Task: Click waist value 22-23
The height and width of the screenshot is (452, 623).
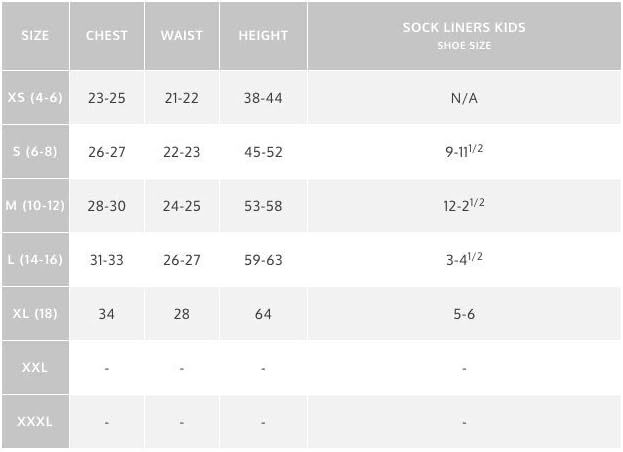Action: point(182,152)
